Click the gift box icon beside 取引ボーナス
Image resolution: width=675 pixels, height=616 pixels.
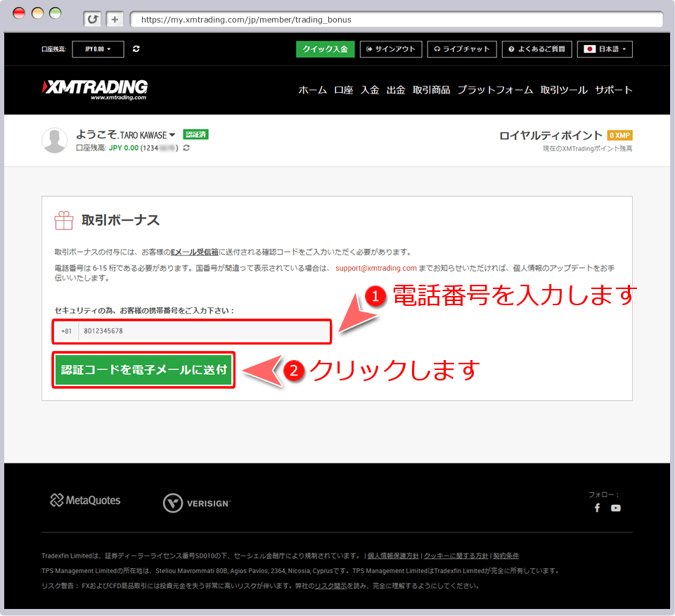click(64, 220)
